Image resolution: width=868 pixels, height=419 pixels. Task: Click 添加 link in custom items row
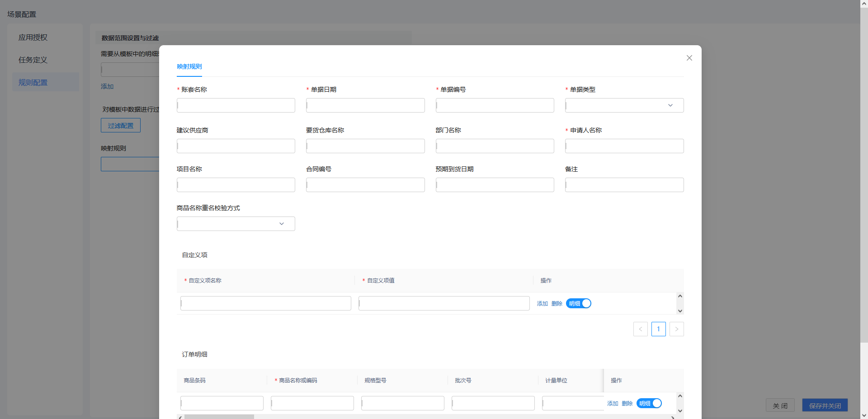click(x=542, y=304)
